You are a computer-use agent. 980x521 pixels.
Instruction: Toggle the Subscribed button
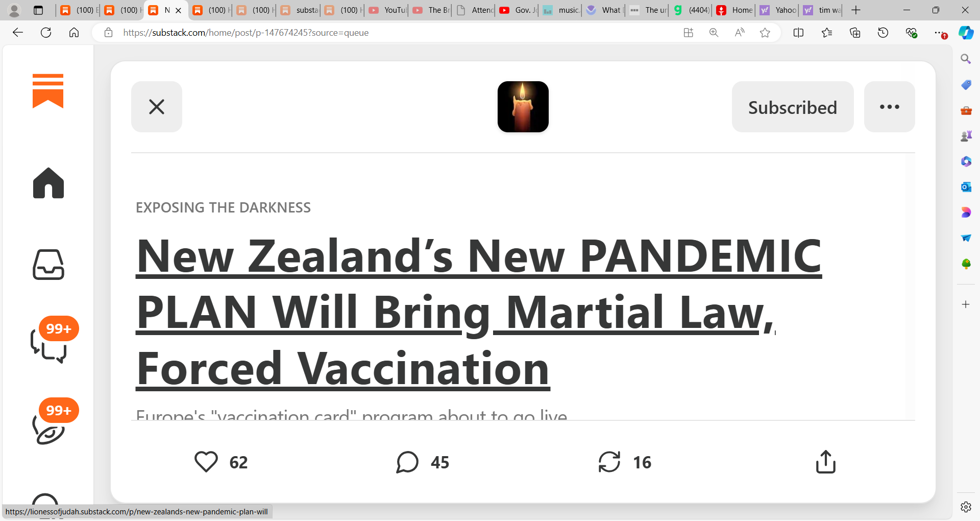click(793, 107)
